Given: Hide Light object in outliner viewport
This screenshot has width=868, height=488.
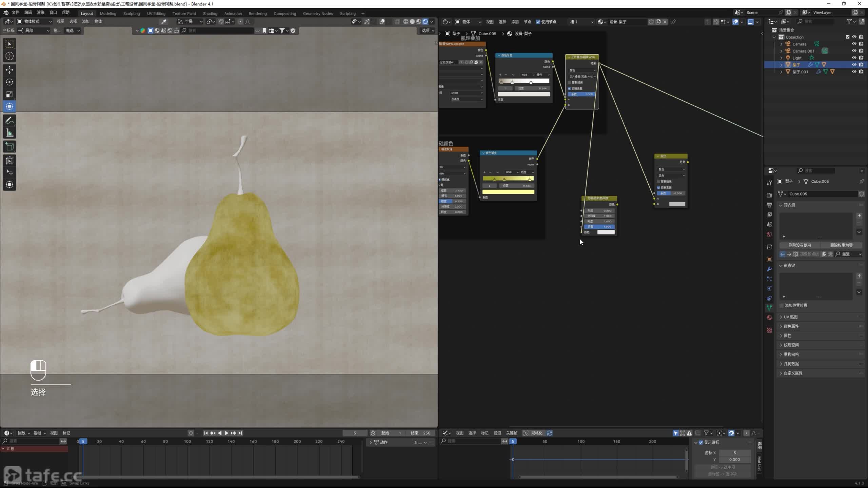Looking at the screenshot, I should (x=854, y=58).
